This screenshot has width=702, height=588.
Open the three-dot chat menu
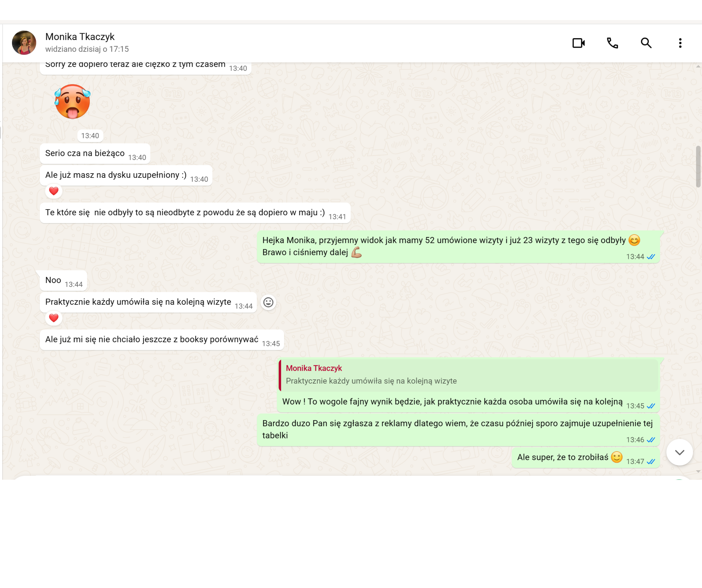[x=680, y=43]
